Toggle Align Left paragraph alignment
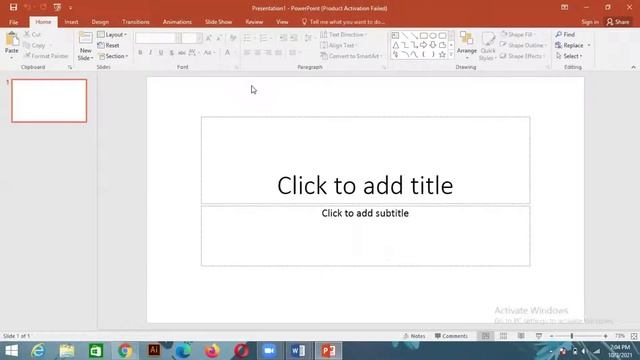640x360 pixels. pyautogui.click(x=247, y=53)
